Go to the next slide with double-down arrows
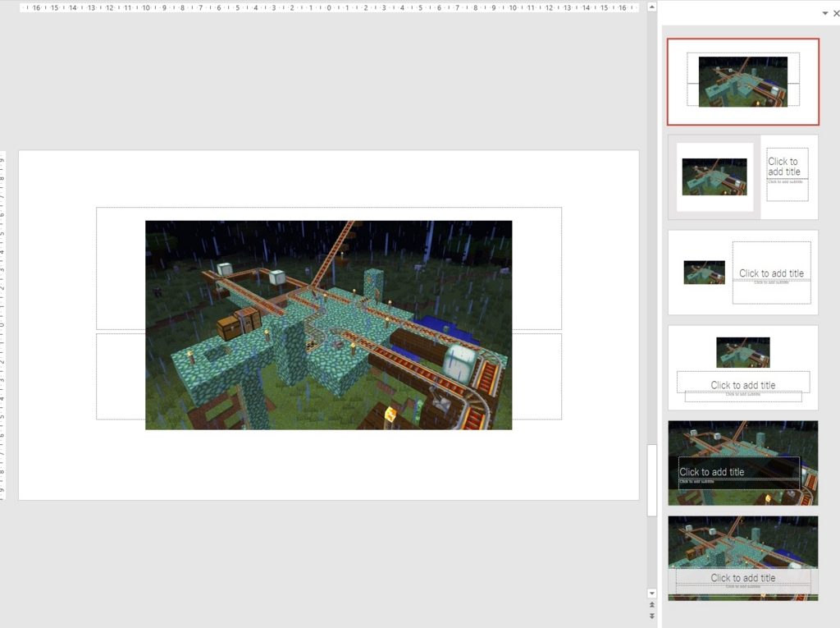 652,617
